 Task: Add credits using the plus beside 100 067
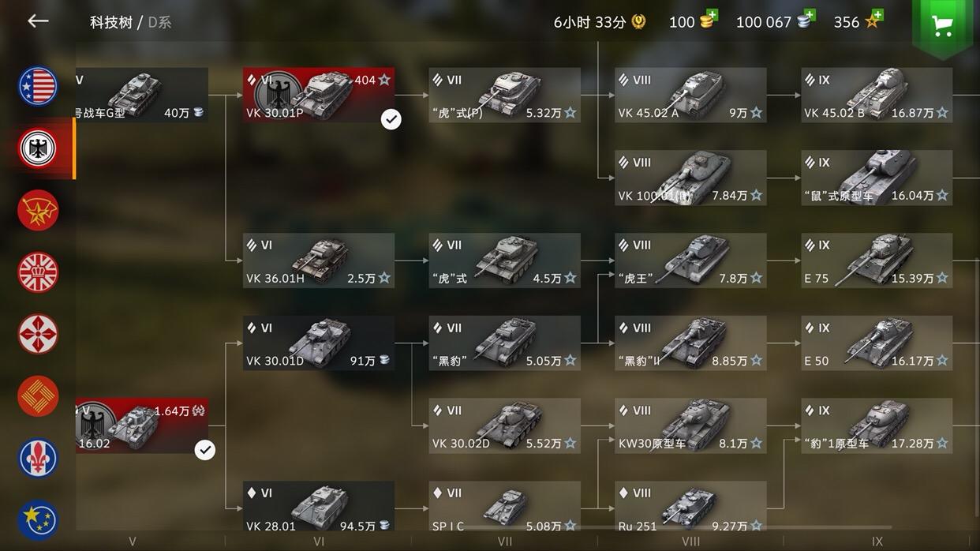[x=810, y=15]
